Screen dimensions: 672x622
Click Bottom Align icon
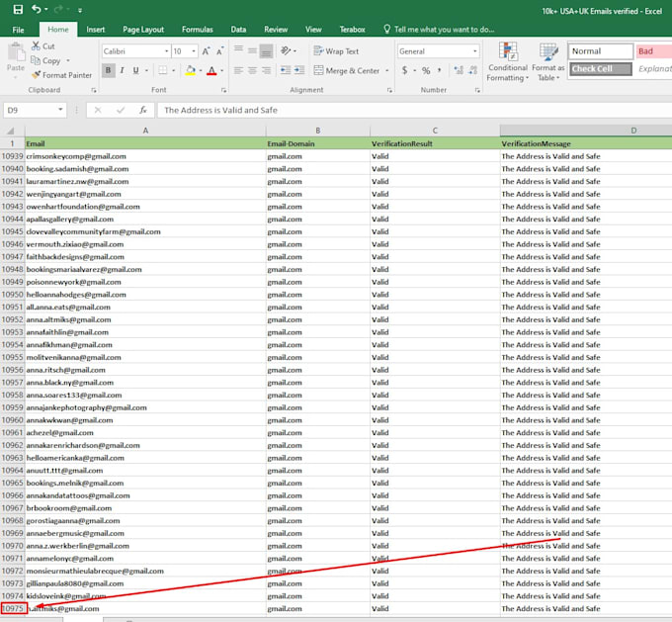point(266,51)
